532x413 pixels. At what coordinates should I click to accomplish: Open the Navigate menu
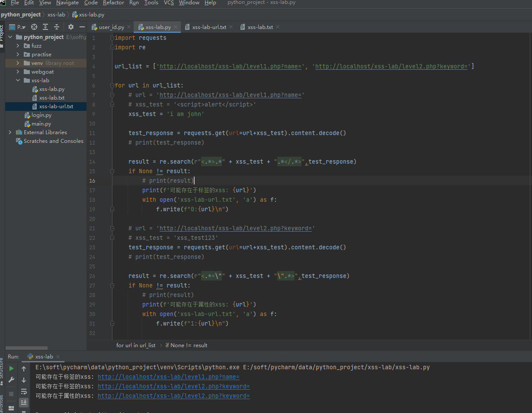tap(67, 3)
